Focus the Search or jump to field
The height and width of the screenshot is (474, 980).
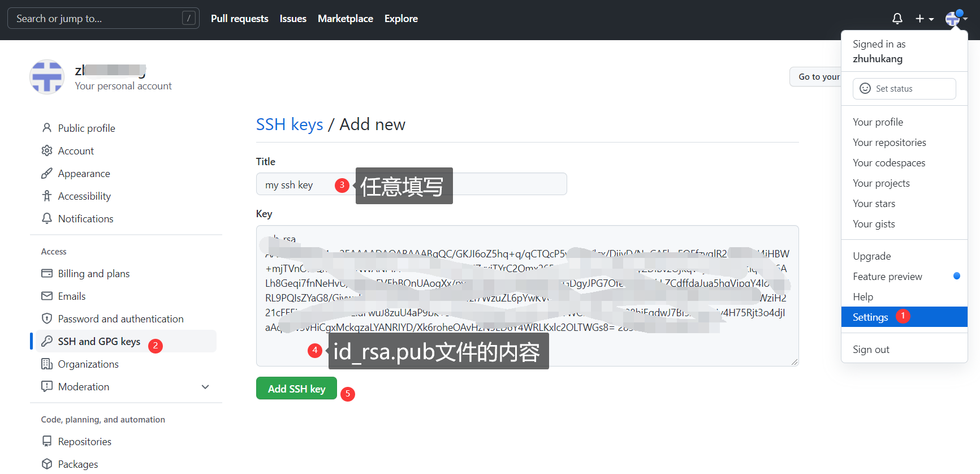(x=103, y=18)
